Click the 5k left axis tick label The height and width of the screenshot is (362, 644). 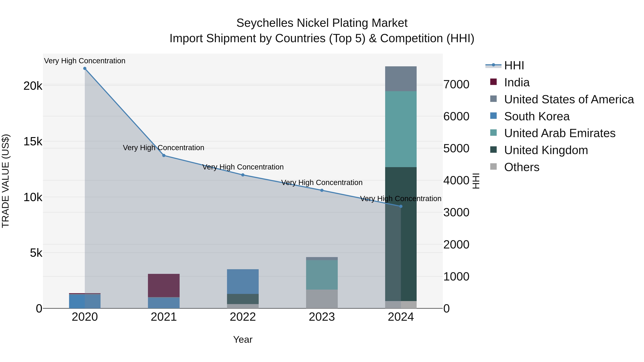coord(36,253)
